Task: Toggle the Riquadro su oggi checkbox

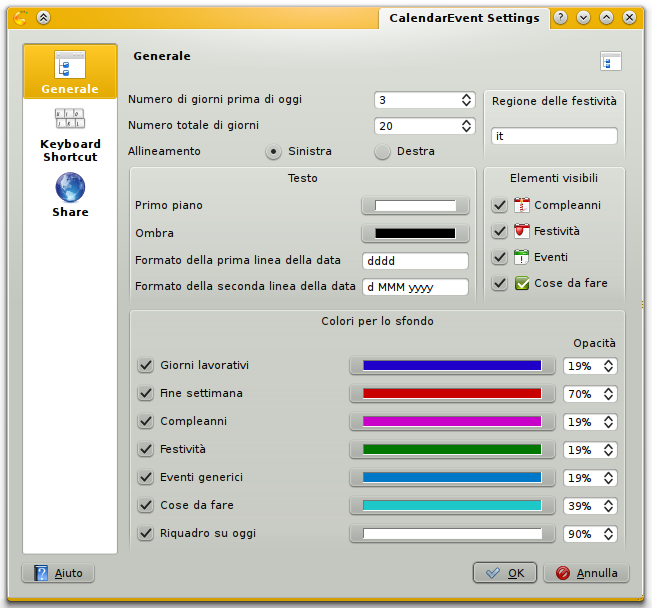Action: pyautogui.click(x=146, y=533)
